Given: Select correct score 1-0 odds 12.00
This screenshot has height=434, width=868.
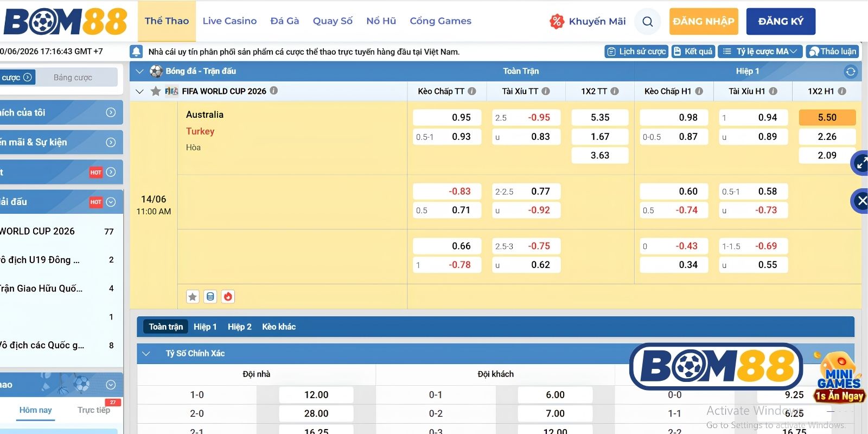Looking at the screenshot, I should click(316, 395).
